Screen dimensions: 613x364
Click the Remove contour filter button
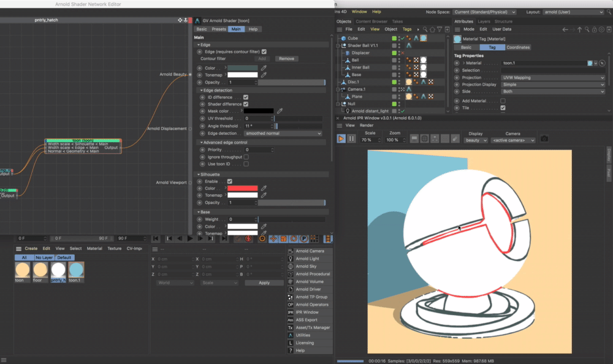(286, 59)
